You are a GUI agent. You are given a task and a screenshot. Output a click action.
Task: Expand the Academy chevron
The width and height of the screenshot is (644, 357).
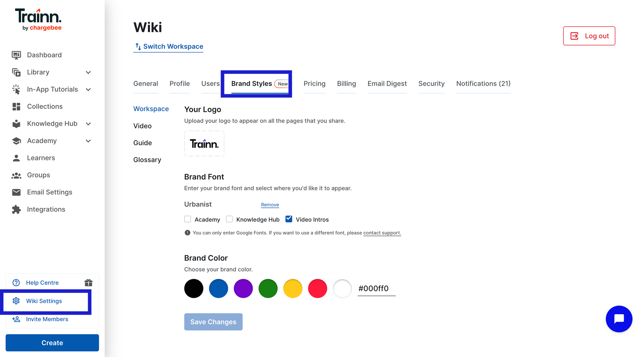pyautogui.click(x=88, y=141)
